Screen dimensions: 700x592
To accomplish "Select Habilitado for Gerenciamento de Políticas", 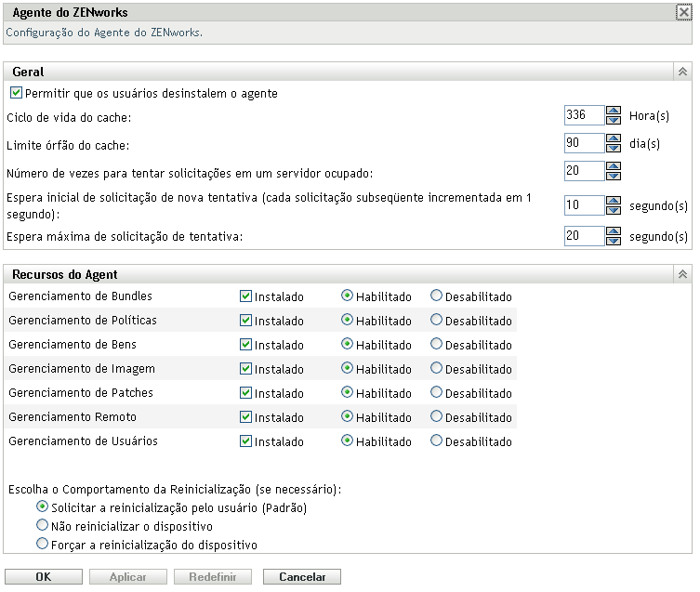I will click(347, 320).
